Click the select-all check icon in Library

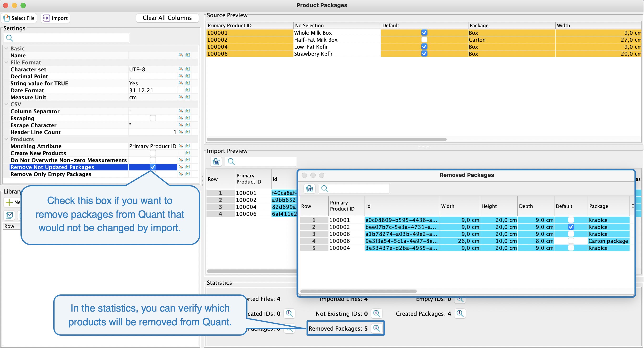pyautogui.click(x=9, y=215)
